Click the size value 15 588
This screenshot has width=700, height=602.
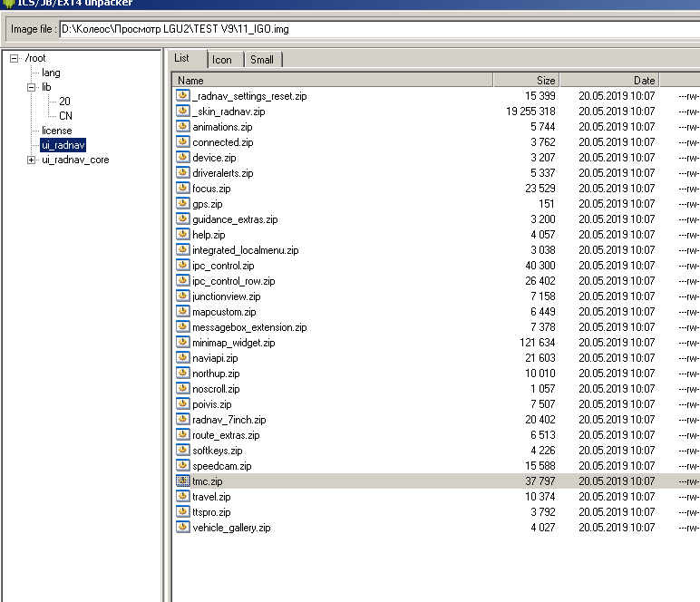540,466
